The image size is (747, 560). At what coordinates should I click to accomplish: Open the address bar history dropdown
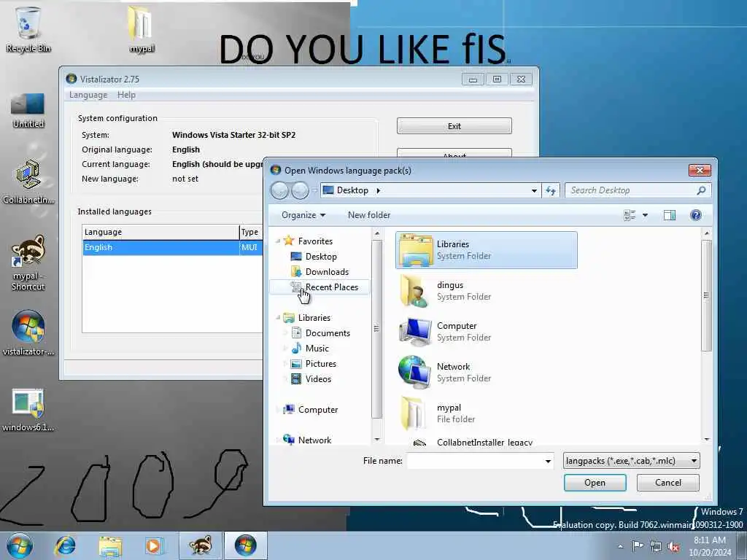point(534,190)
